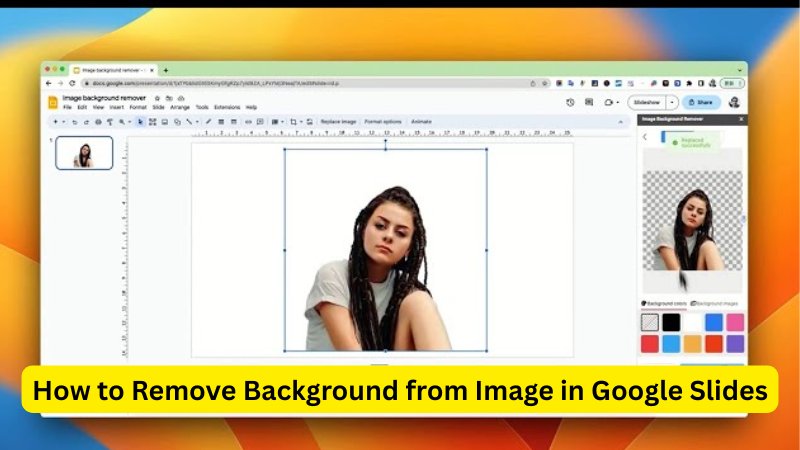Click the Shape tool icon
This screenshot has height=450, width=800.
[x=177, y=122]
